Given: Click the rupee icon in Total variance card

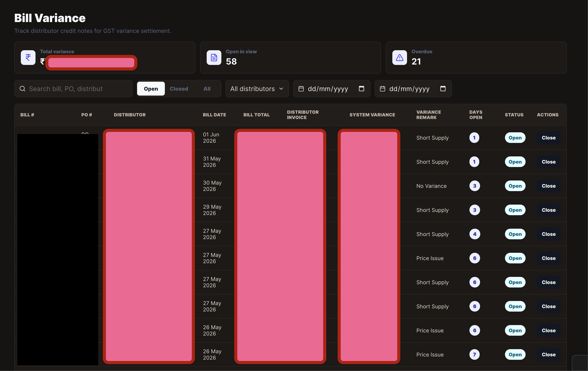Looking at the screenshot, I should click(x=28, y=58).
